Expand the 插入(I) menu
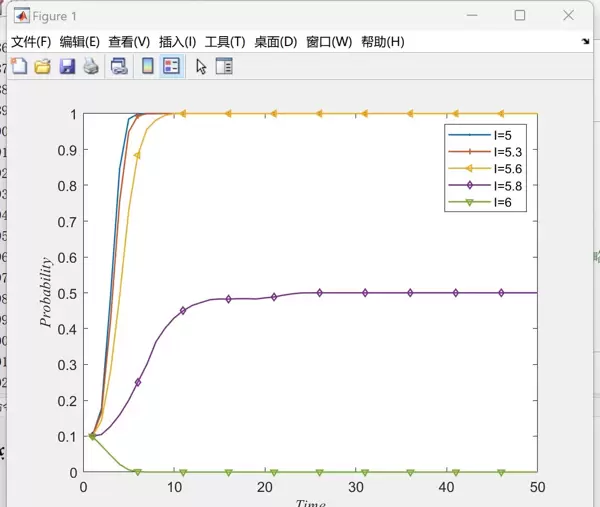Viewport: 600px width, 507px height. pyautogui.click(x=178, y=42)
